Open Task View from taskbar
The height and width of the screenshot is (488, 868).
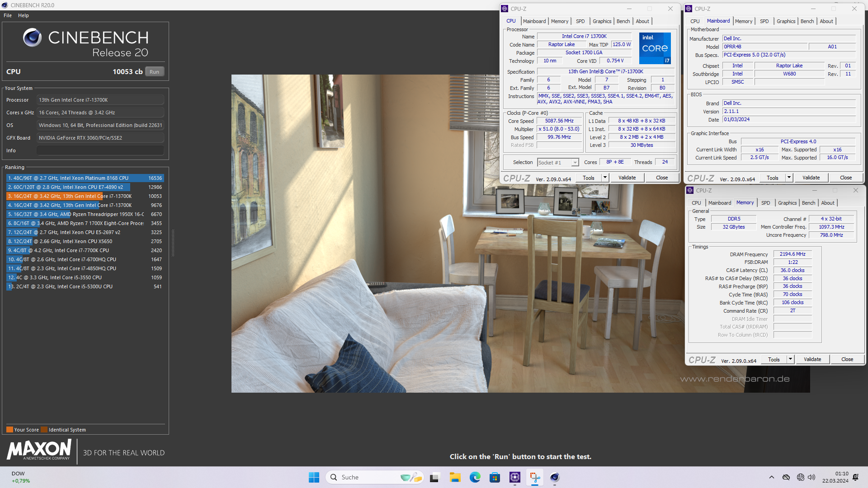(x=434, y=477)
